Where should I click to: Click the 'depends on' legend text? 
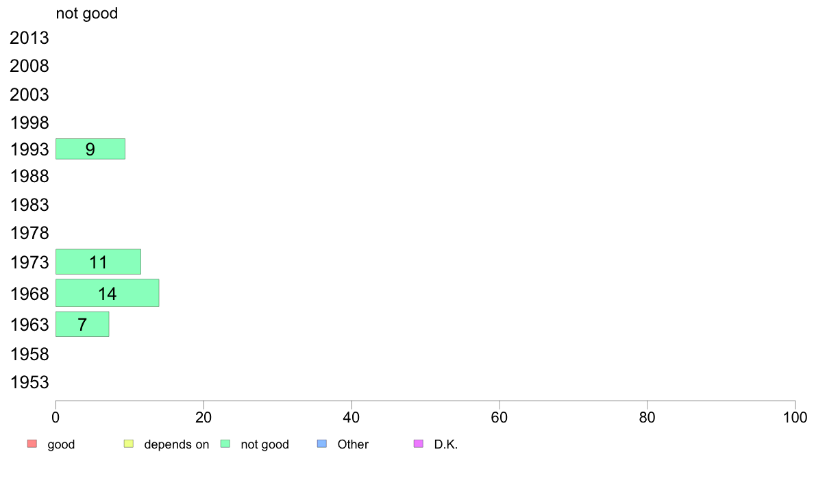click(177, 444)
